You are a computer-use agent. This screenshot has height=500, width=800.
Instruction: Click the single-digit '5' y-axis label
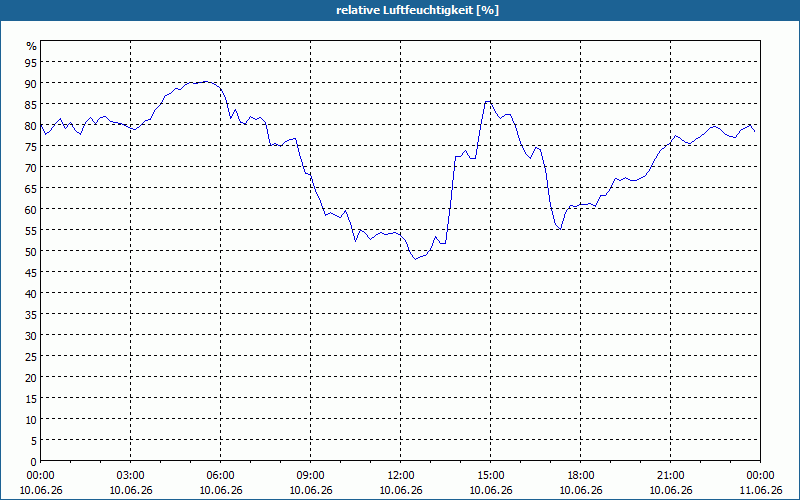point(34,440)
